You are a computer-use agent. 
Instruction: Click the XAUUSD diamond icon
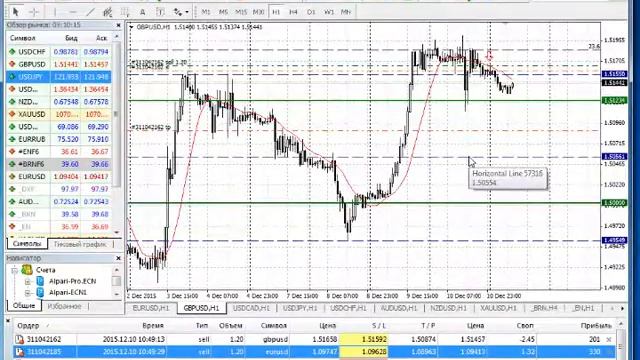12,114
